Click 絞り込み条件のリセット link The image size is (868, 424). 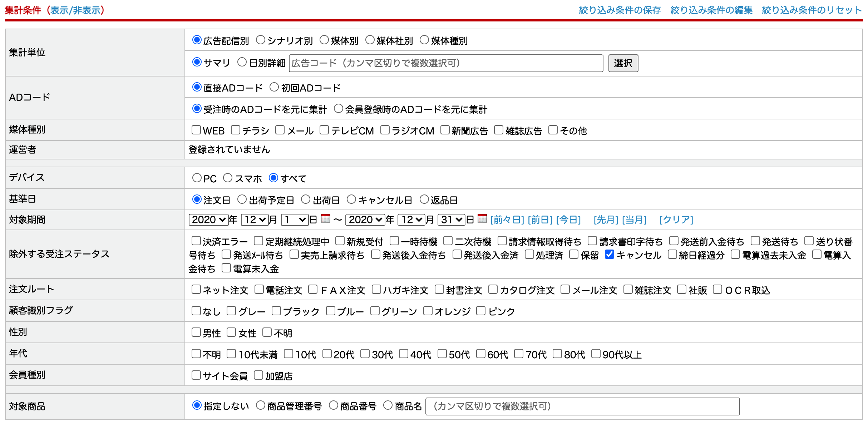point(812,10)
